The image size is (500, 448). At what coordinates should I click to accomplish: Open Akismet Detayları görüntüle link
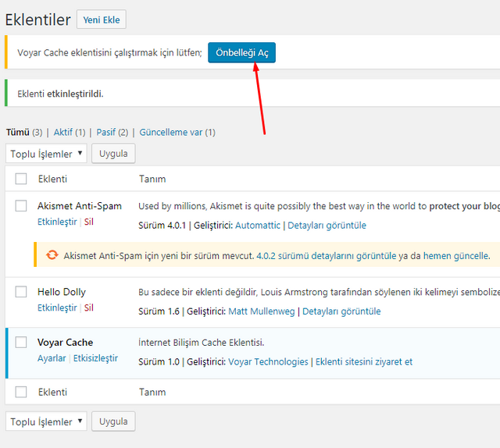tap(327, 226)
